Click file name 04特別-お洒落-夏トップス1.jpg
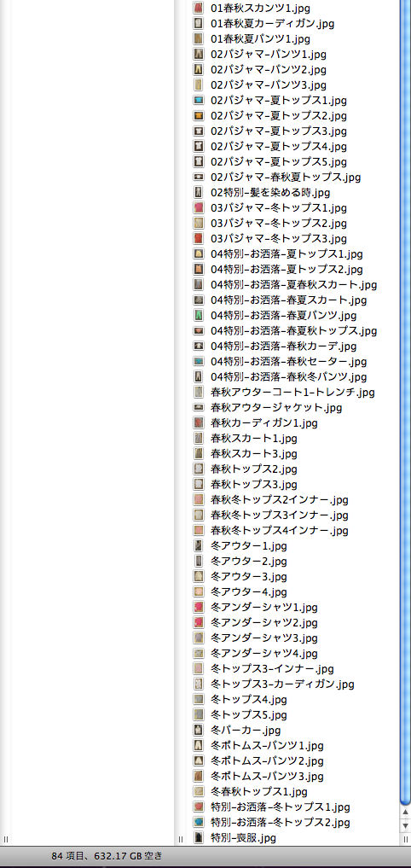Screen dimensions: 411x868 (x=287, y=254)
